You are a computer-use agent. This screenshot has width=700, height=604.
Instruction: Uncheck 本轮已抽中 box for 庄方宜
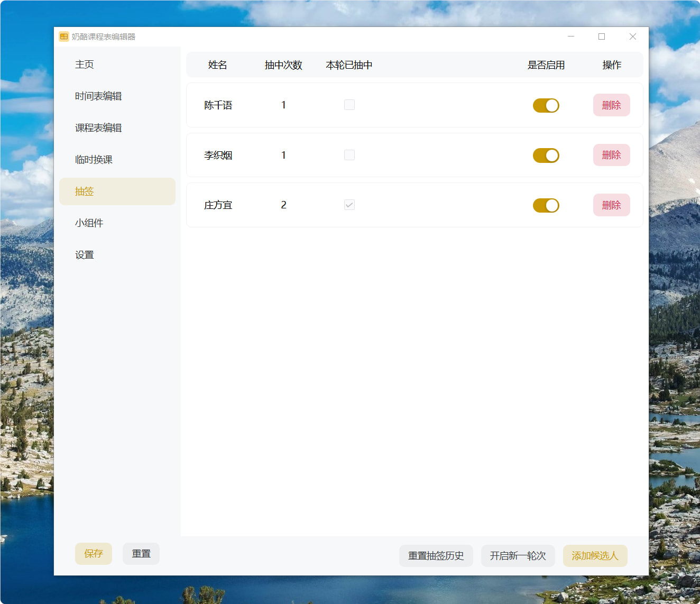pyautogui.click(x=349, y=205)
